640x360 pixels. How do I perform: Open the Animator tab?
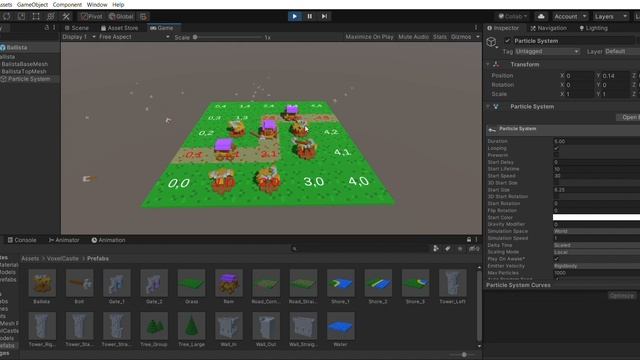pyautogui.click(x=64, y=240)
